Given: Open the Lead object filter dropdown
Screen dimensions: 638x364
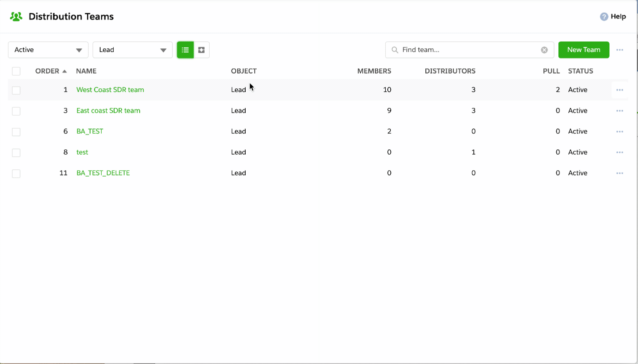Looking at the screenshot, I should pos(133,50).
